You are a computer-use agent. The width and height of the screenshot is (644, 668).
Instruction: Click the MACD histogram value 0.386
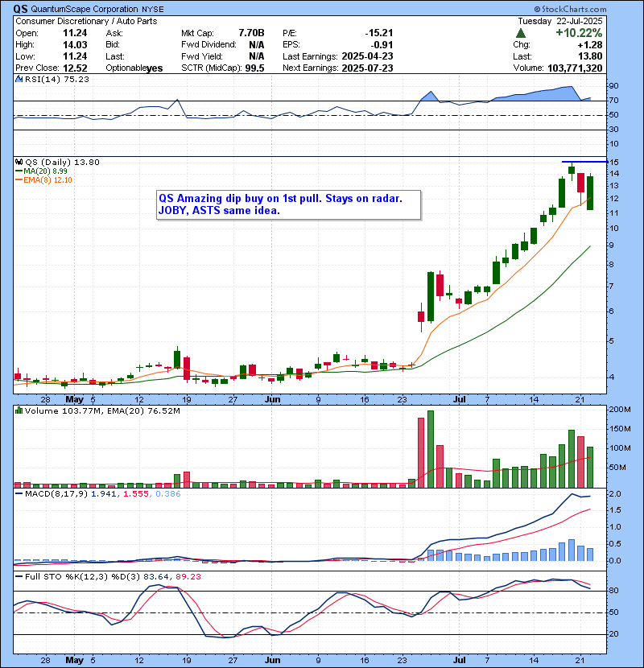168,494
